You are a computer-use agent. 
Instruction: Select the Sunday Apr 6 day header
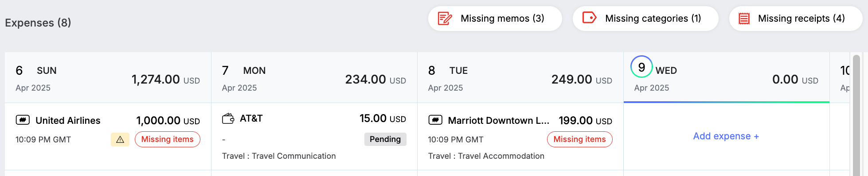(x=108, y=78)
